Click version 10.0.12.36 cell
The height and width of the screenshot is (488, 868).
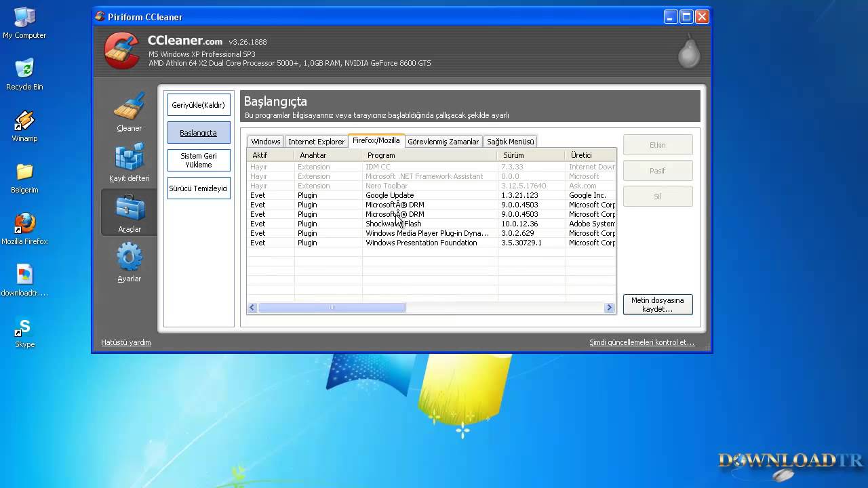click(x=519, y=224)
